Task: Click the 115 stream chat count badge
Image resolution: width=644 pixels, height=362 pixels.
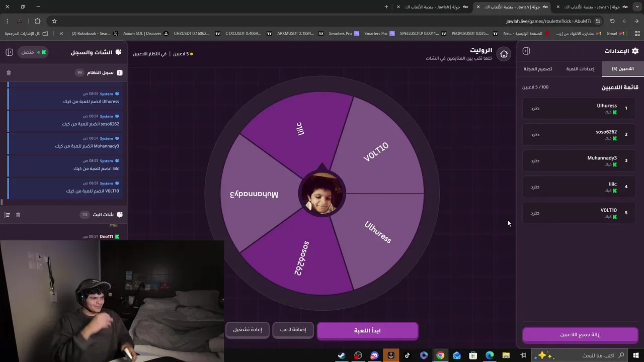Action: 85,215
